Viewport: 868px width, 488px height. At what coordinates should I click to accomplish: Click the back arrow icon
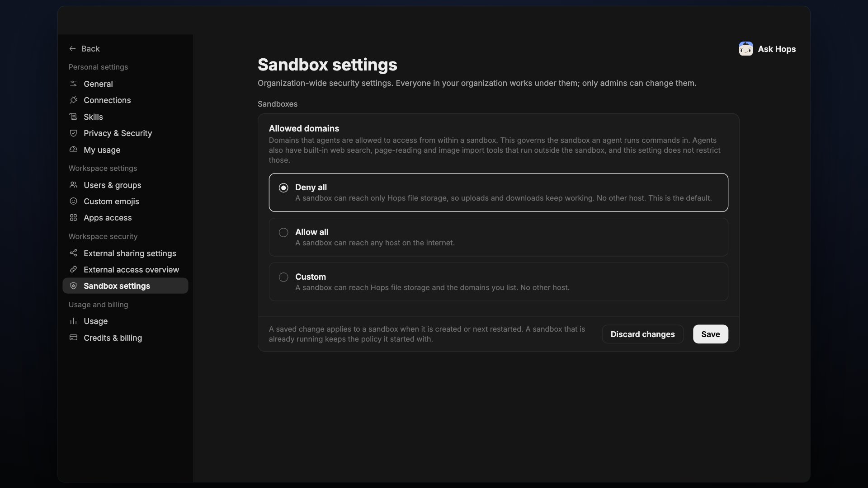pos(72,49)
